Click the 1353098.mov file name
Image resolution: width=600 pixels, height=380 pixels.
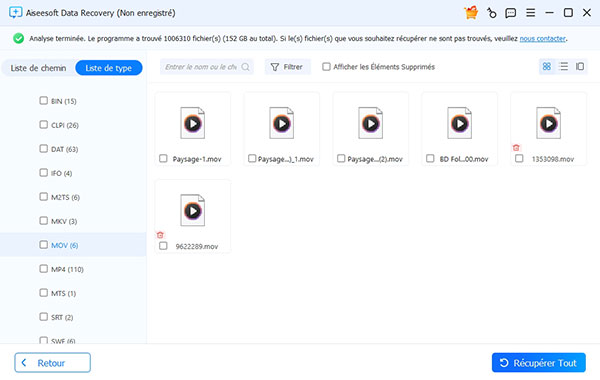coord(553,159)
